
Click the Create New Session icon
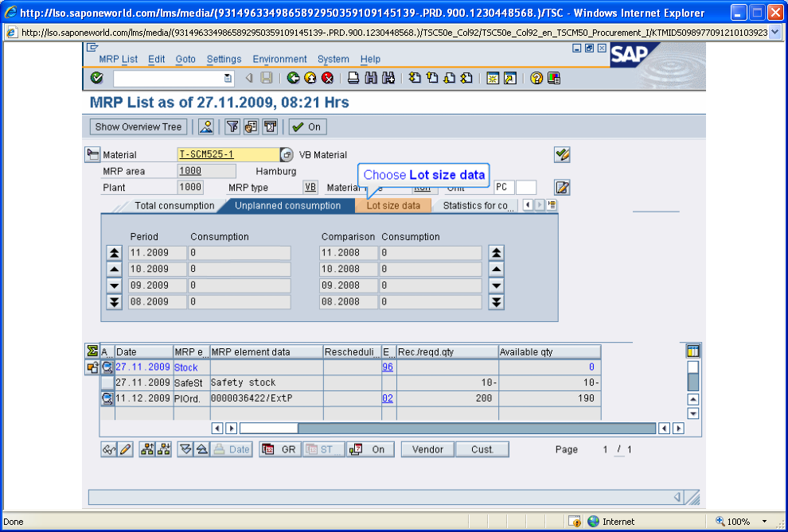point(493,78)
